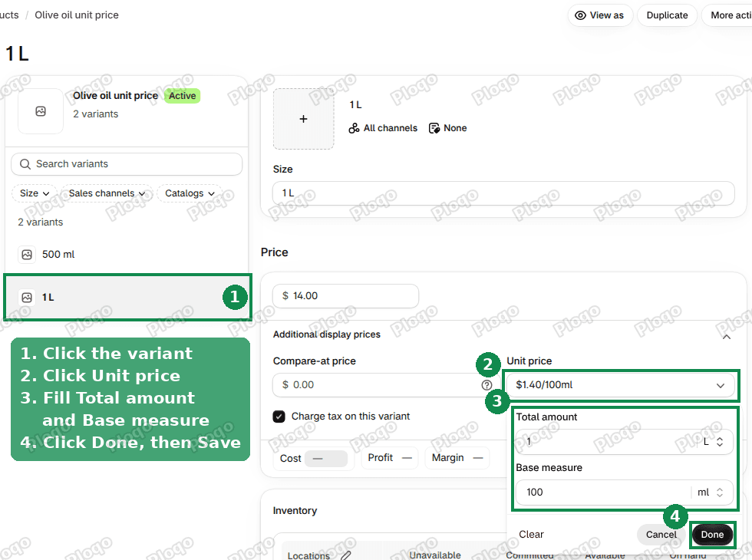The image size is (752, 560).
Task: Open the Size filter dropdown
Action: pos(35,193)
